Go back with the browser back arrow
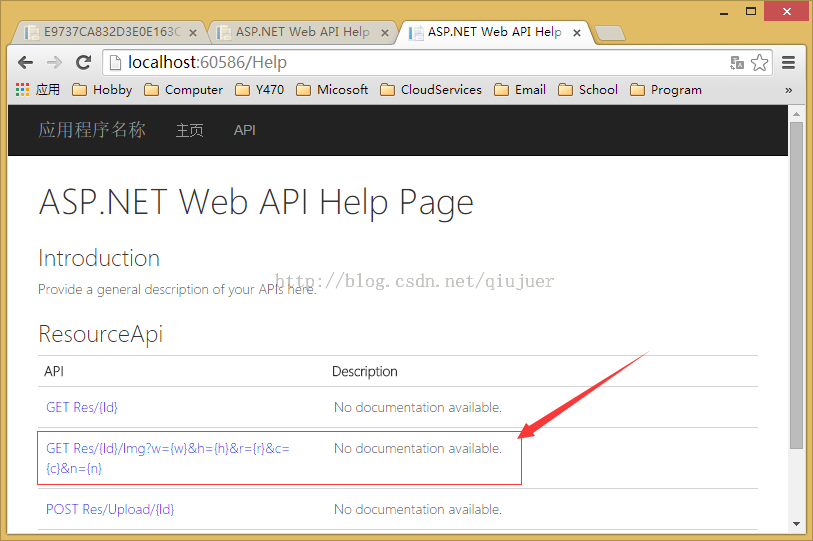This screenshot has height=541, width=813. click(25, 63)
